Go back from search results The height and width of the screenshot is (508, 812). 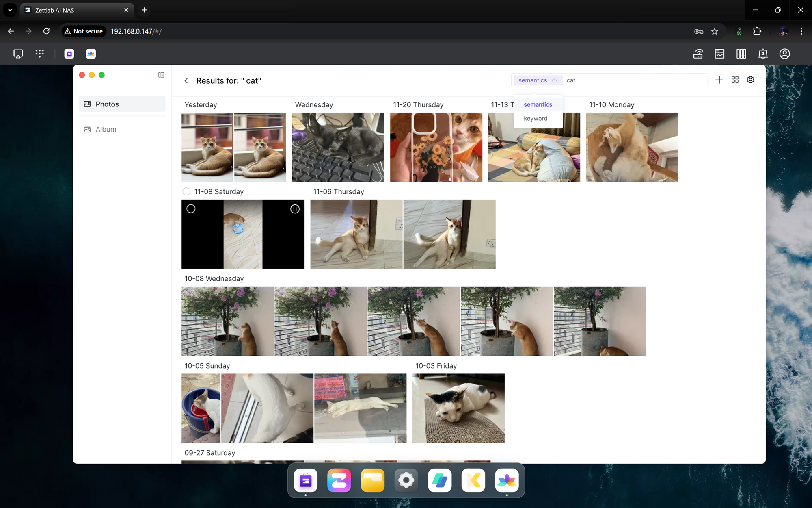(x=186, y=81)
